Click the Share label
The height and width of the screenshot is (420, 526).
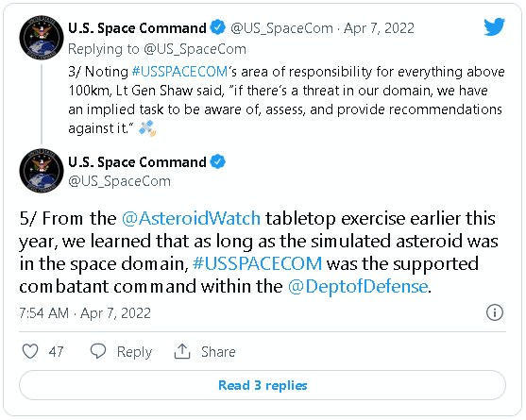tap(218, 352)
